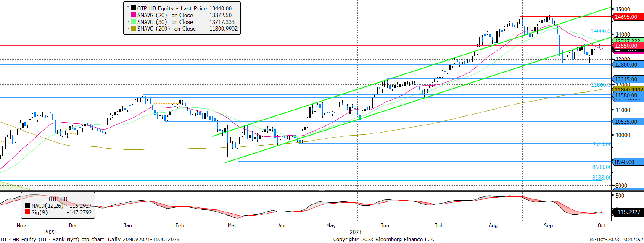644x243 pixels.
Task: Click the 8000 price axis label
Action: [621, 186]
